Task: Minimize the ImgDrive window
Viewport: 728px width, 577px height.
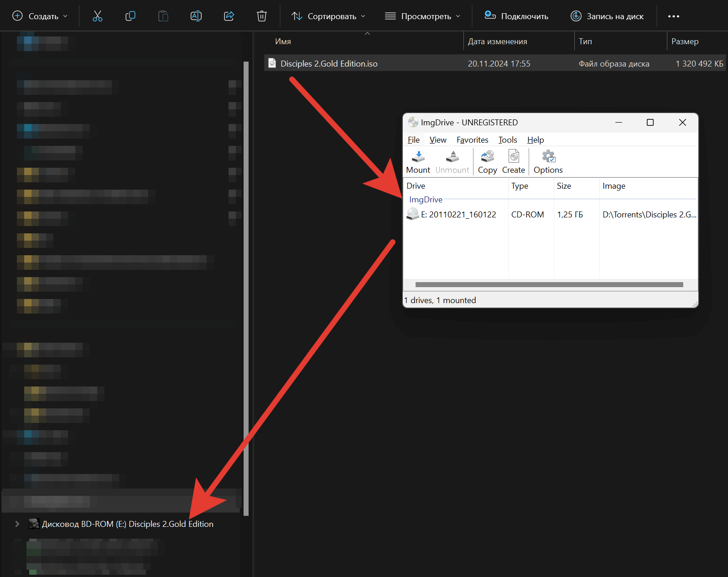Action: click(619, 123)
